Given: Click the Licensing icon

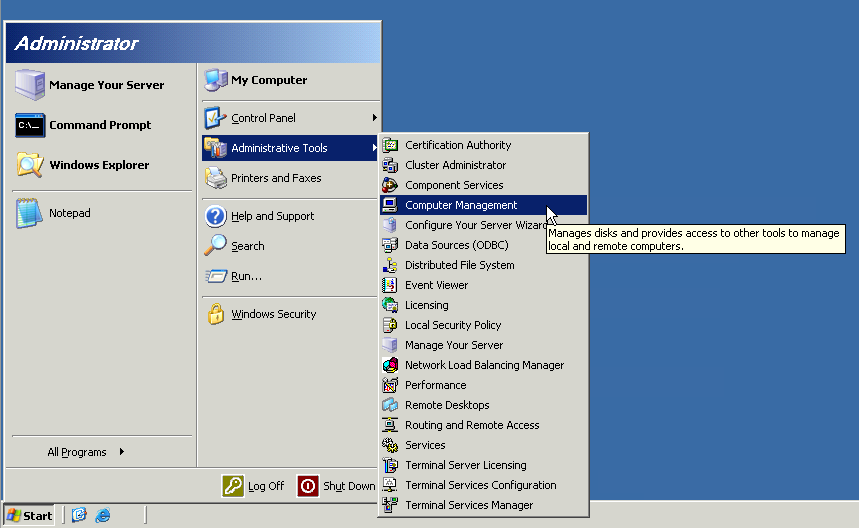Looking at the screenshot, I should (x=390, y=305).
